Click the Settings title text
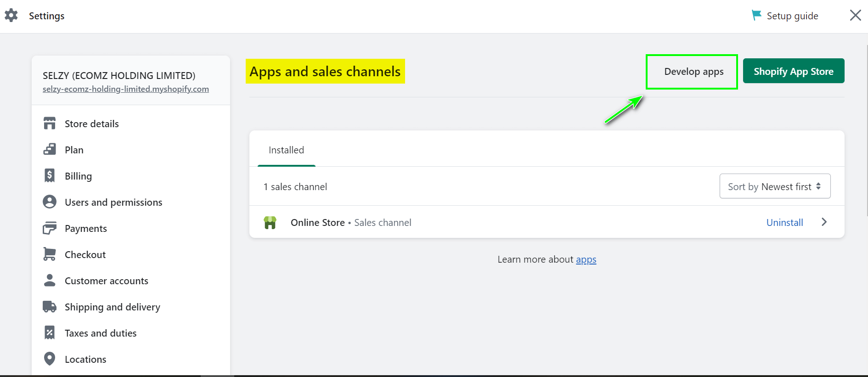Viewport: 868px width, 377px height. point(47,16)
